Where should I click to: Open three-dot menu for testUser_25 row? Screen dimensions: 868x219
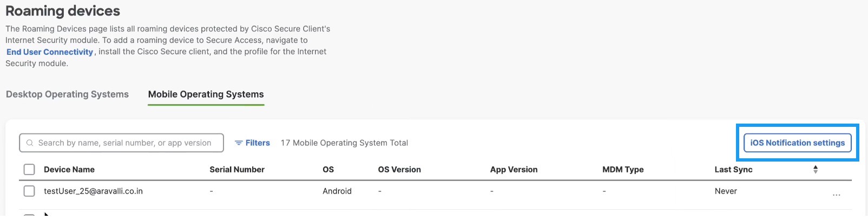click(x=837, y=195)
